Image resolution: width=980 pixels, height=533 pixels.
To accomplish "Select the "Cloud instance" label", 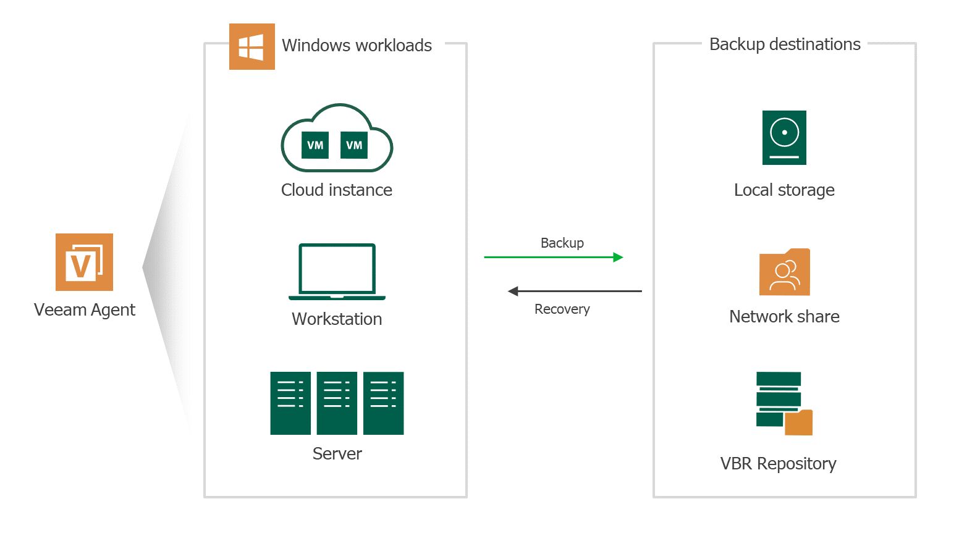I will point(337,190).
